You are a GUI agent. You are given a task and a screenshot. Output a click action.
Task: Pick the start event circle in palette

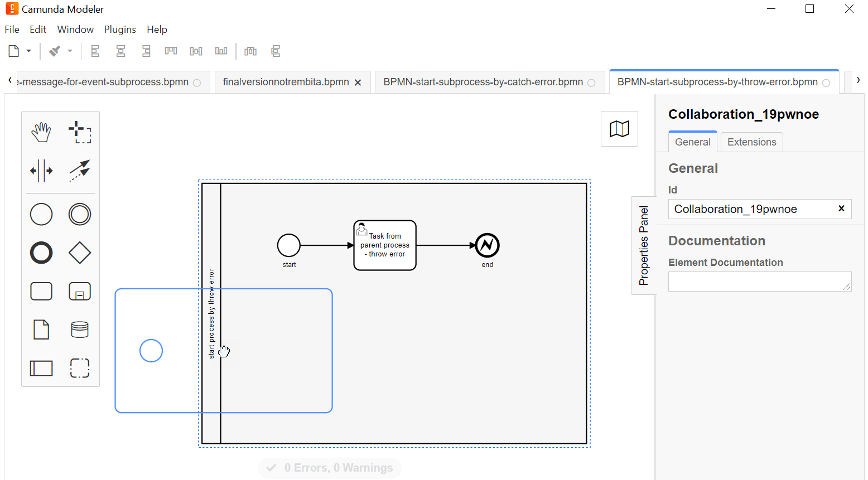coord(41,215)
